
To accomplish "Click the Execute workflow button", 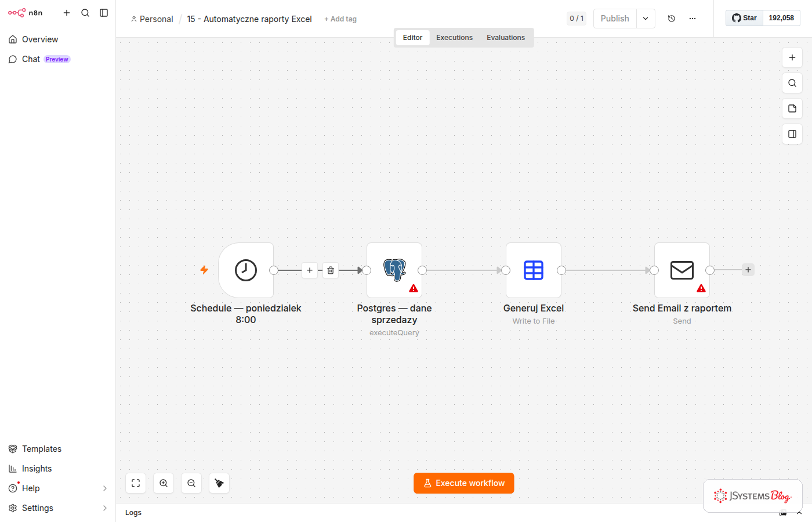I will [x=464, y=483].
